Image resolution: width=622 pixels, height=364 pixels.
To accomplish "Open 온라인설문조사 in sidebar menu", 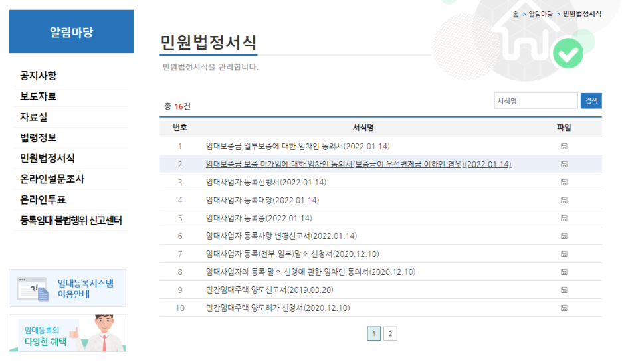I will click(52, 179).
